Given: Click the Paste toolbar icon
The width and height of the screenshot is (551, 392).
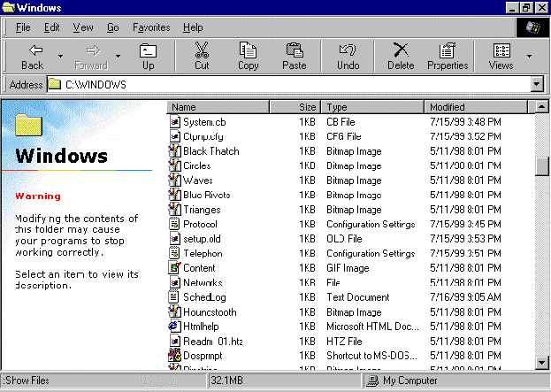Looking at the screenshot, I should pos(295,56).
